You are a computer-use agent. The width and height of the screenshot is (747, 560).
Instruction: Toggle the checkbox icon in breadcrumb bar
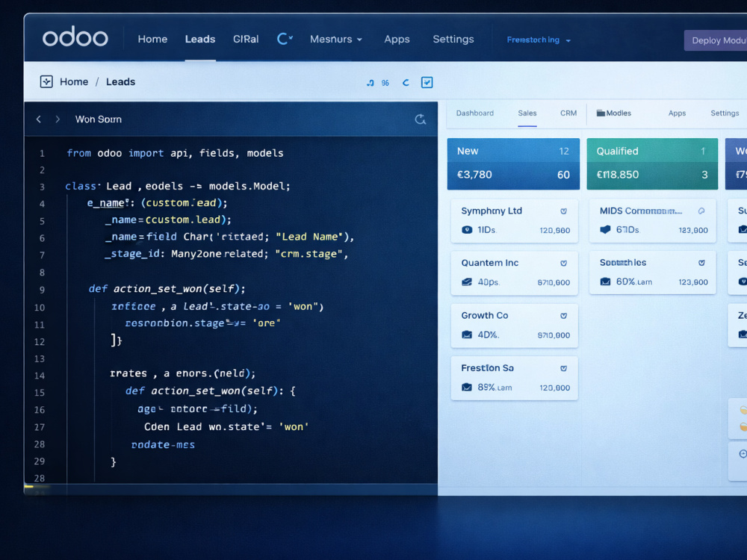click(x=427, y=82)
